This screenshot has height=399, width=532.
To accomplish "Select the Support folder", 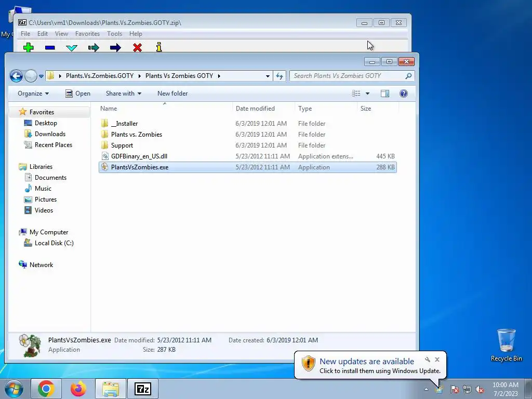I will 122,145.
